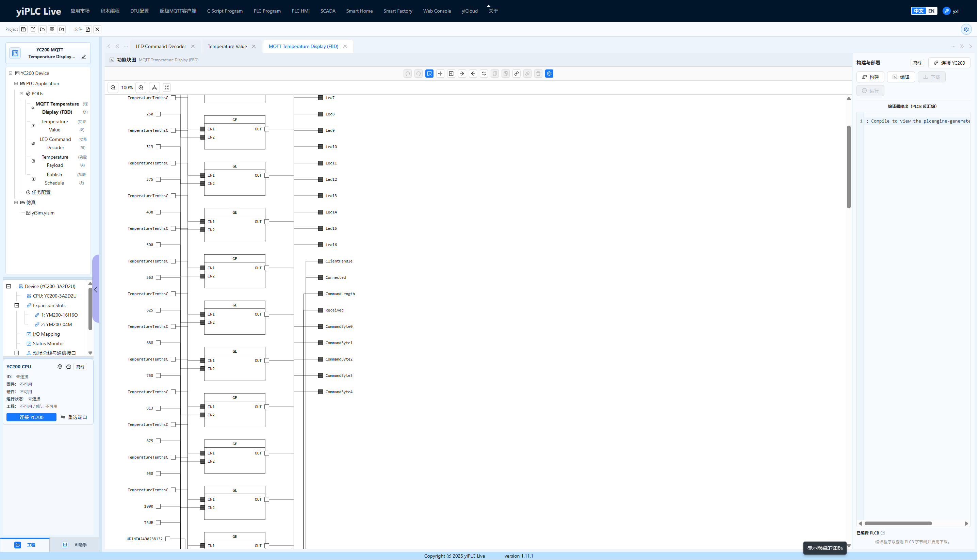Click the open project folder icon
Image resolution: width=980 pixels, height=560 pixels.
[43, 29]
